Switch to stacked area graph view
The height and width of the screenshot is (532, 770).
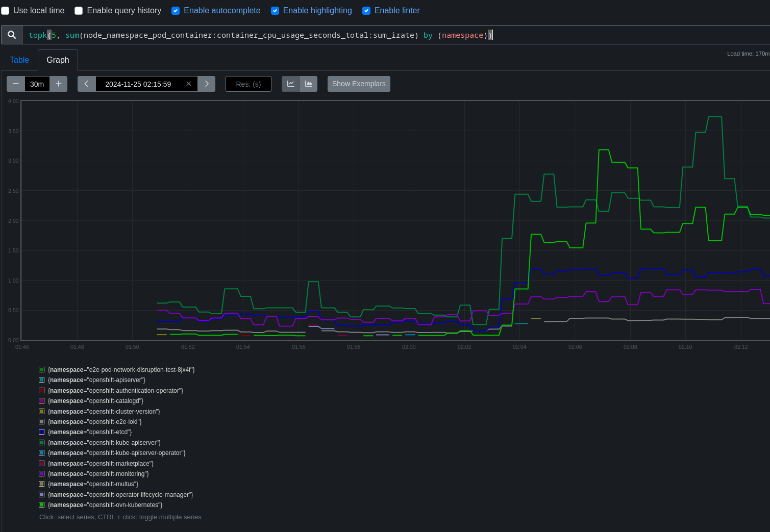point(309,84)
